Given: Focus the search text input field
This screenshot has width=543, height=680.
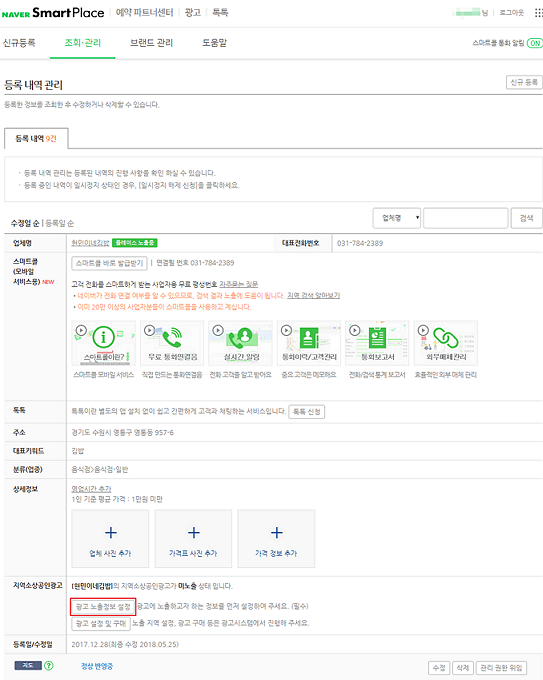Looking at the screenshot, I should (465, 218).
